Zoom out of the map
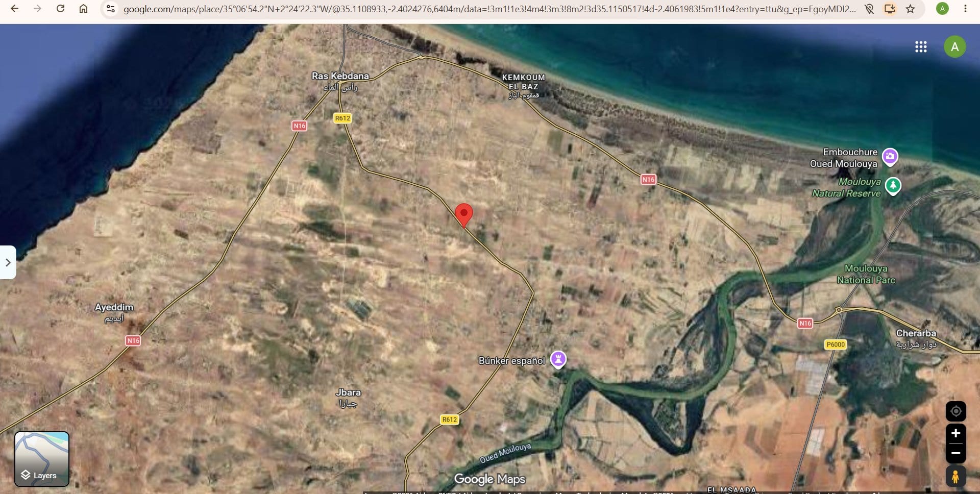This screenshot has height=494, width=980. [955, 453]
